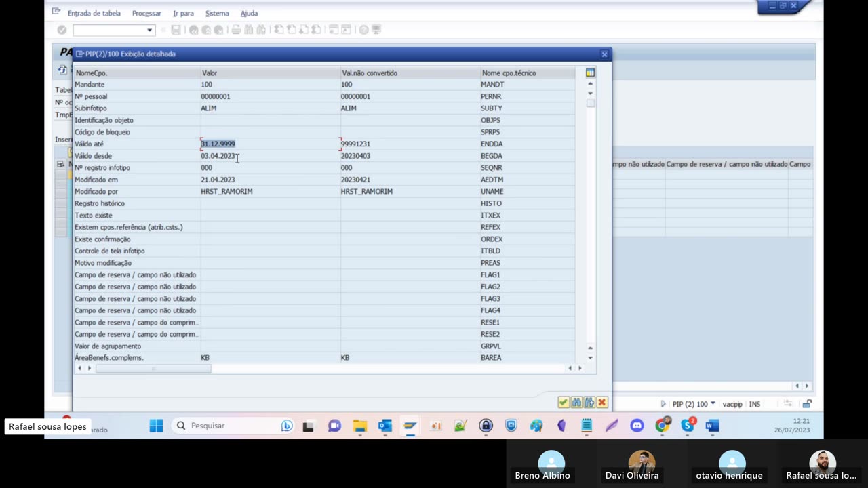Screen dimensions: 868x488
Task: Select the Davi Oliveira participant thumbnail
Action: [642, 464]
